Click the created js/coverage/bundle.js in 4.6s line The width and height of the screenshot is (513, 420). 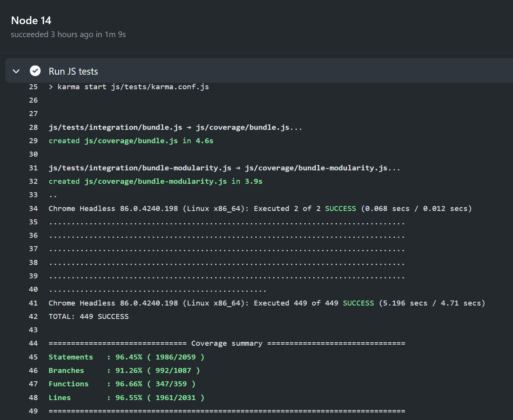pyautogui.click(x=131, y=141)
